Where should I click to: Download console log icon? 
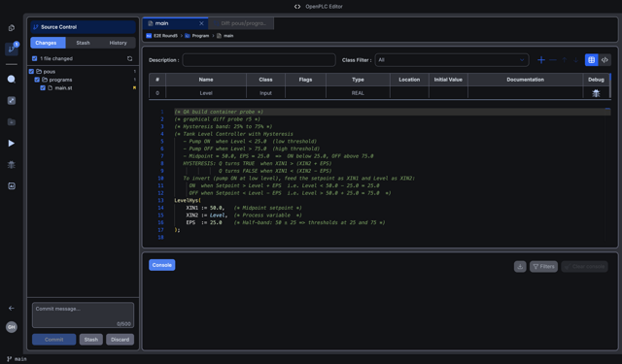(x=520, y=267)
